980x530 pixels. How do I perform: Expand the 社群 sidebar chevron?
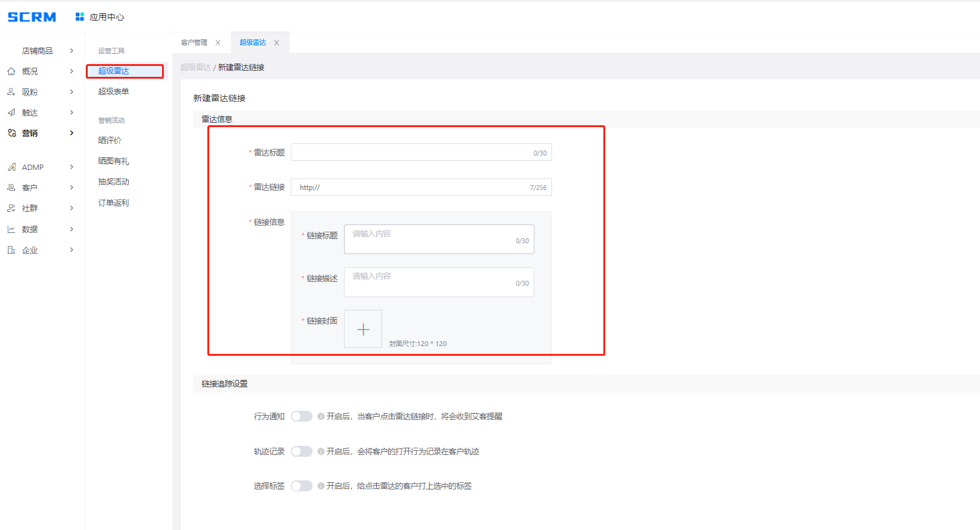pos(71,208)
